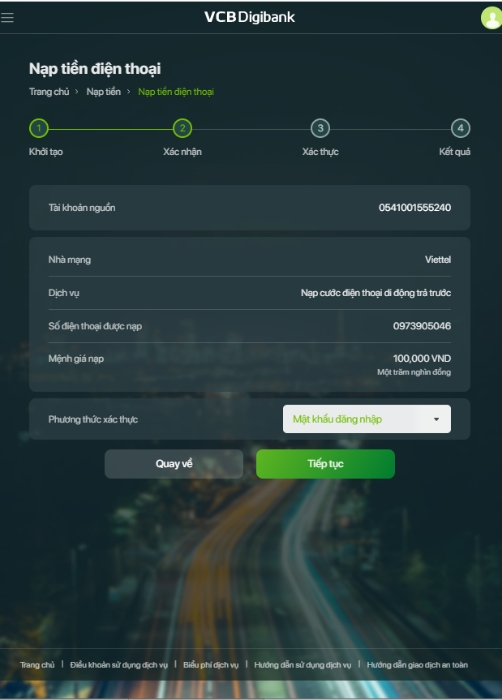Image resolution: width=502 pixels, height=700 pixels.
Task: Click the VCB Digibank logo
Action: coord(250,17)
